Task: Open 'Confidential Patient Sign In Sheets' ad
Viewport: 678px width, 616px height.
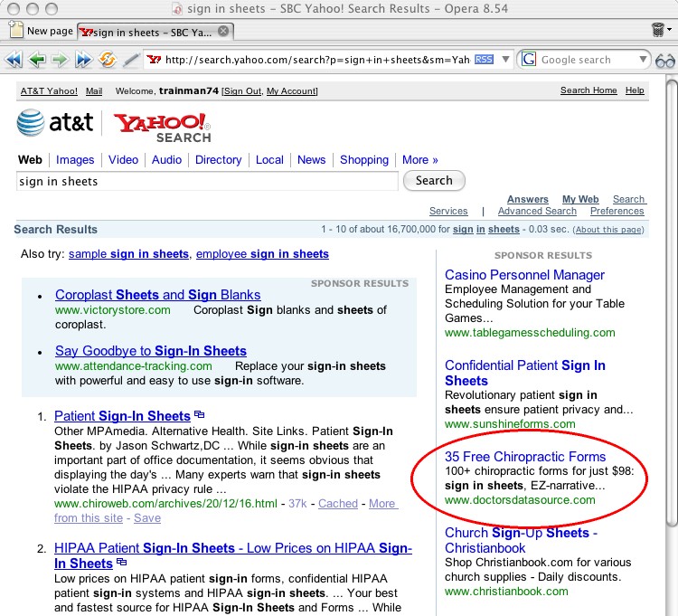Action: pos(525,373)
